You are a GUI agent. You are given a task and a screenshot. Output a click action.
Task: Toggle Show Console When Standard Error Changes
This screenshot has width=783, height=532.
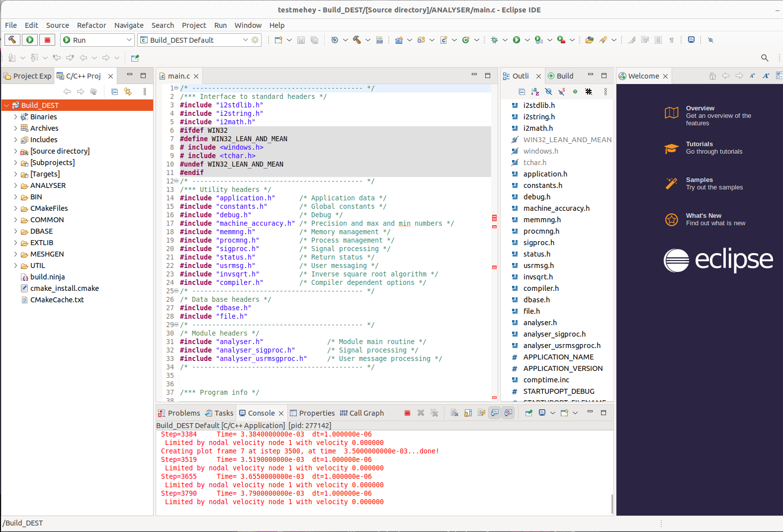point(508,413)
